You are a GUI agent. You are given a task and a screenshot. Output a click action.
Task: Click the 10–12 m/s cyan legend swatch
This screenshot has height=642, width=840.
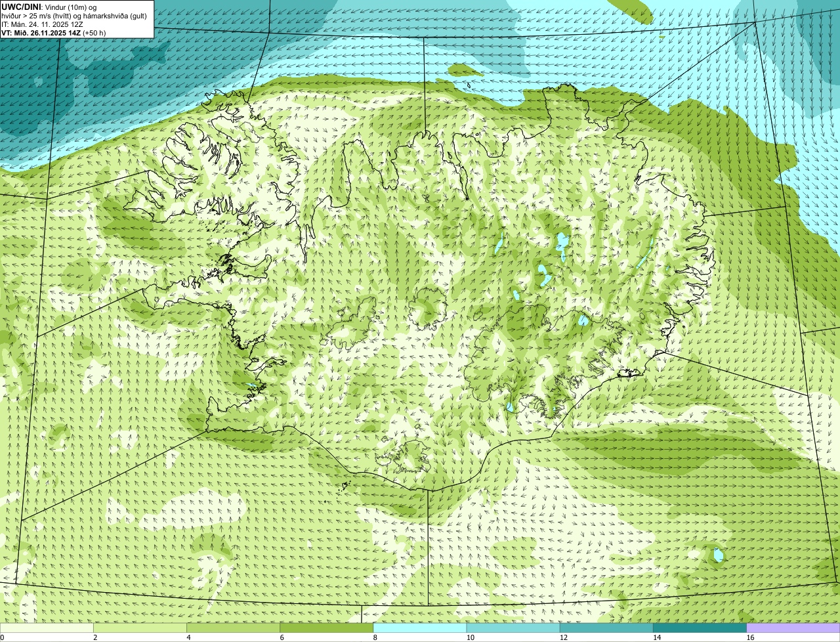pyautogui.click(x=513, y=628)
